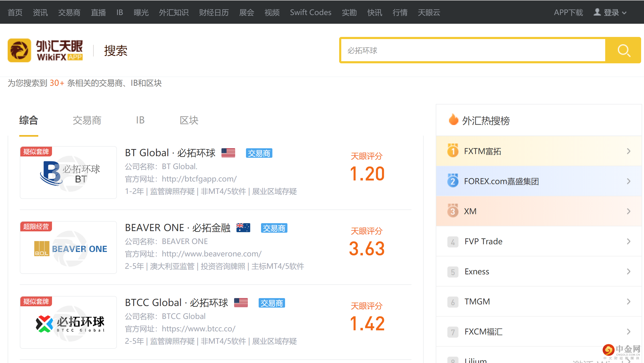Open 资讯 in the top navigation
The height and width of the screenshot is (363, 644).
tap(40, 12)
